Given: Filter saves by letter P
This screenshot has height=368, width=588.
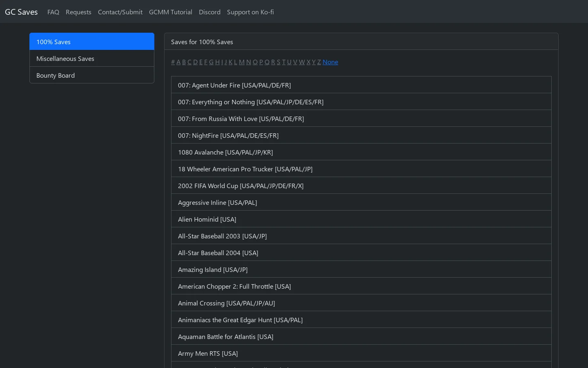Looking at the screenshot, I should coord(261,62).
